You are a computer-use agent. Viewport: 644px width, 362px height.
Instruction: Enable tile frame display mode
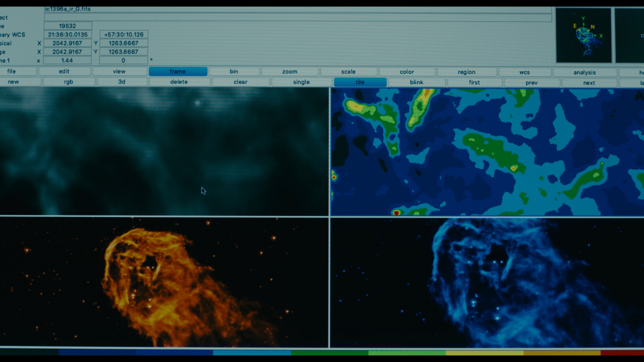click(x=360, y=82)
